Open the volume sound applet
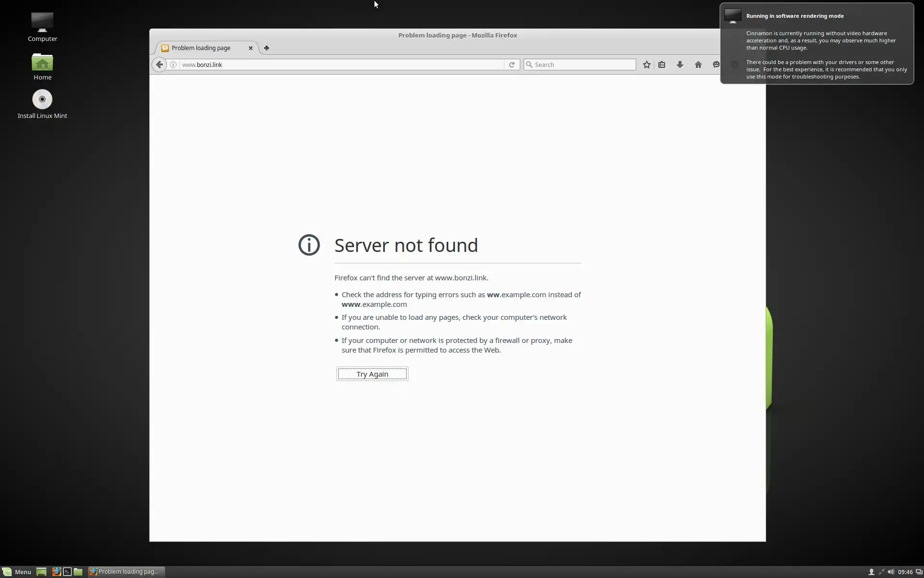This screenshot has width=924, height=578. click(891, 572)
